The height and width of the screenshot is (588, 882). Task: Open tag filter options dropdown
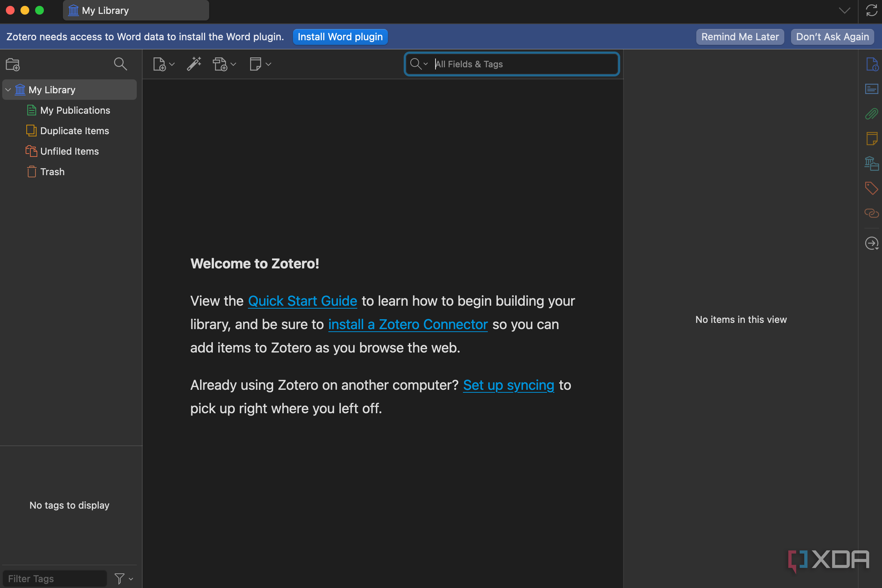click(x=124, y=578)
